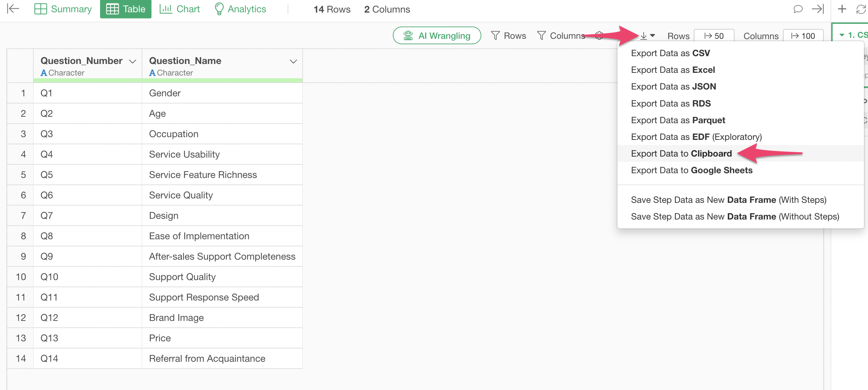Click the plus add step icon
Image resolution: width=868 pixels, height=390 pixels.
842,9
